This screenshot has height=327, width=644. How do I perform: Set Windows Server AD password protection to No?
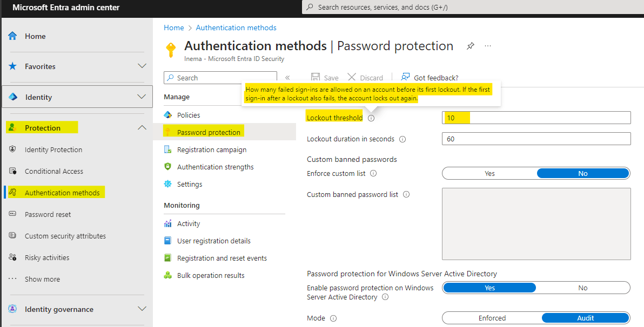pyautogui.click(x=583, y=288)
